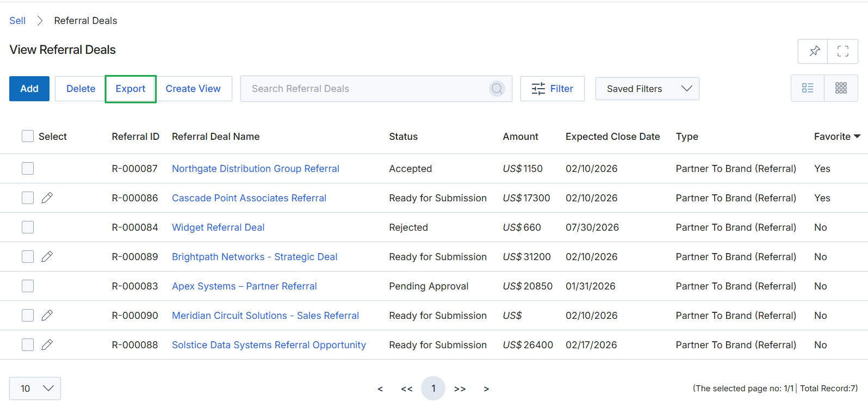Click the Accepted status cell
Image resolution: width=868 pixels, height=413 pixels.
pos(410,169)
